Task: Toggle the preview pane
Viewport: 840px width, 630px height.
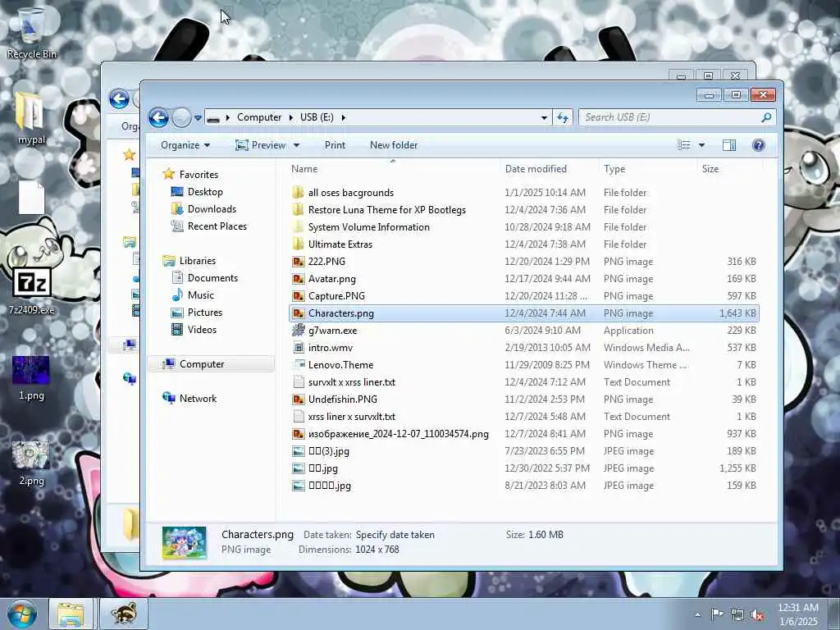Action: pyautogui.click(x=729, y=145)
